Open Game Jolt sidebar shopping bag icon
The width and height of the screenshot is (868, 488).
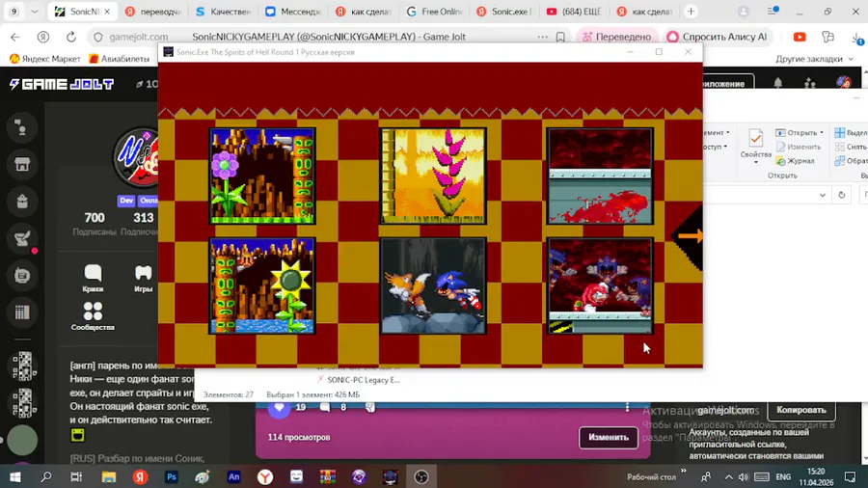pyautogui.click(x=22, y=202)
